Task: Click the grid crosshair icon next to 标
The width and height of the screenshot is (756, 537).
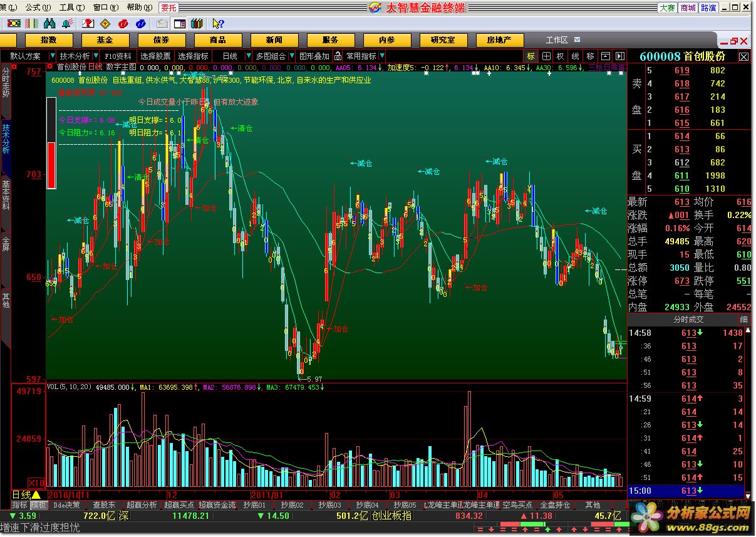Action: coord(546,56)
